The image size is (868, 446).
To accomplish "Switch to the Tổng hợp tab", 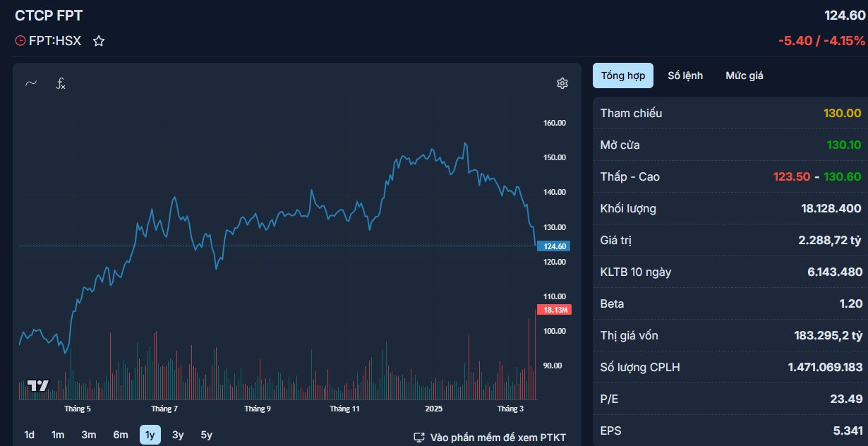I will click(622, 76).
